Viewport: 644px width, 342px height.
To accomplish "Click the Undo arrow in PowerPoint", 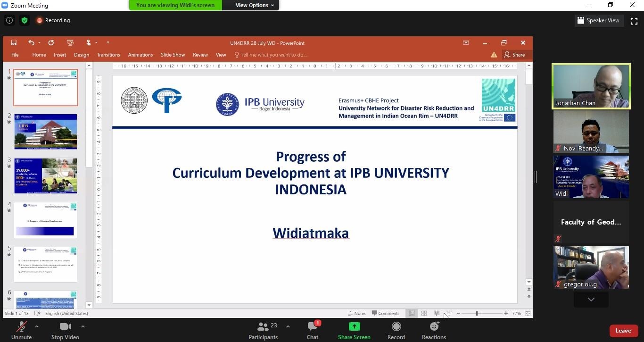I will (31, 43).
